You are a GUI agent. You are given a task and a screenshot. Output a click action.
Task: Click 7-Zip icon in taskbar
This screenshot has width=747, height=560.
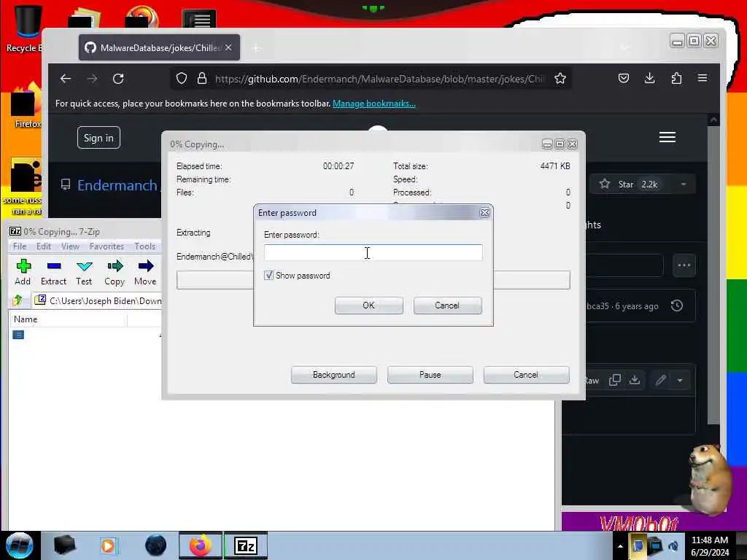[x=246, y=545]
